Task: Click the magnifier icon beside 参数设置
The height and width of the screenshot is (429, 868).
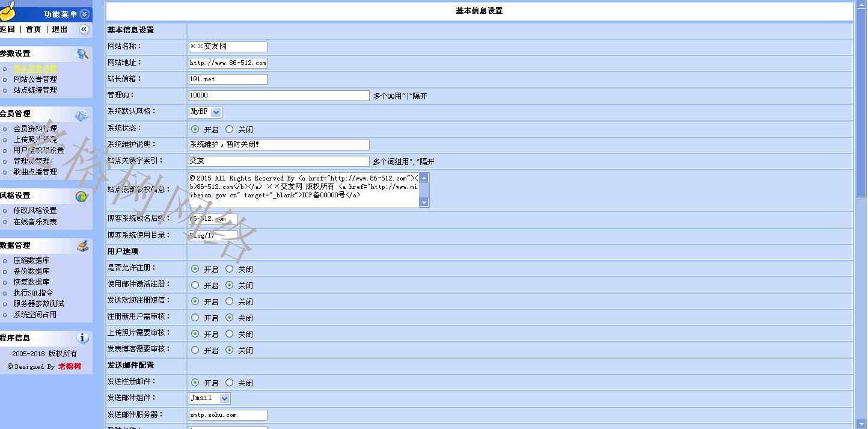Action: pyautogui.click(x=82, y=54)
